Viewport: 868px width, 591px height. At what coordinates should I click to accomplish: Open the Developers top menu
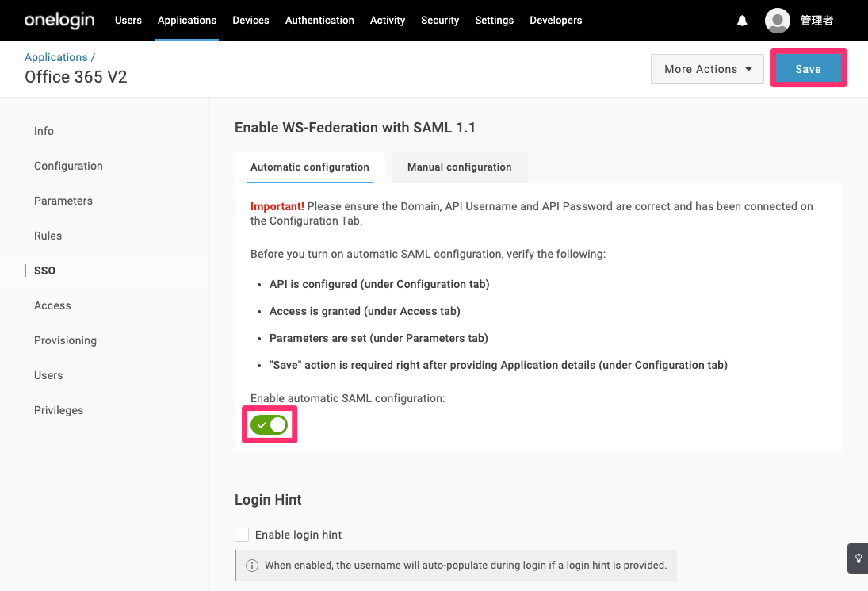[556, 21]
